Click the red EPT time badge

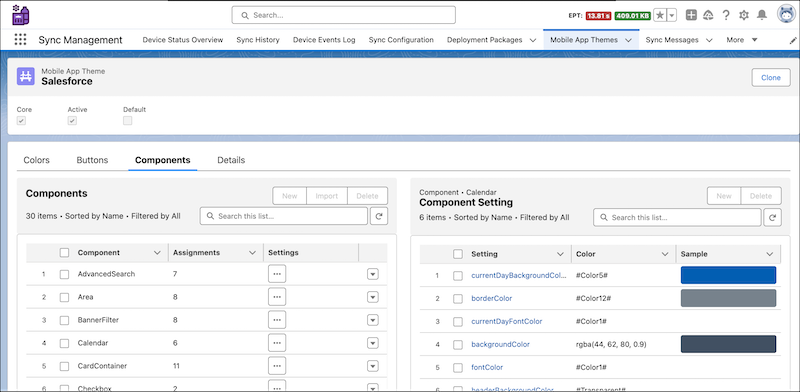(598, 16)
